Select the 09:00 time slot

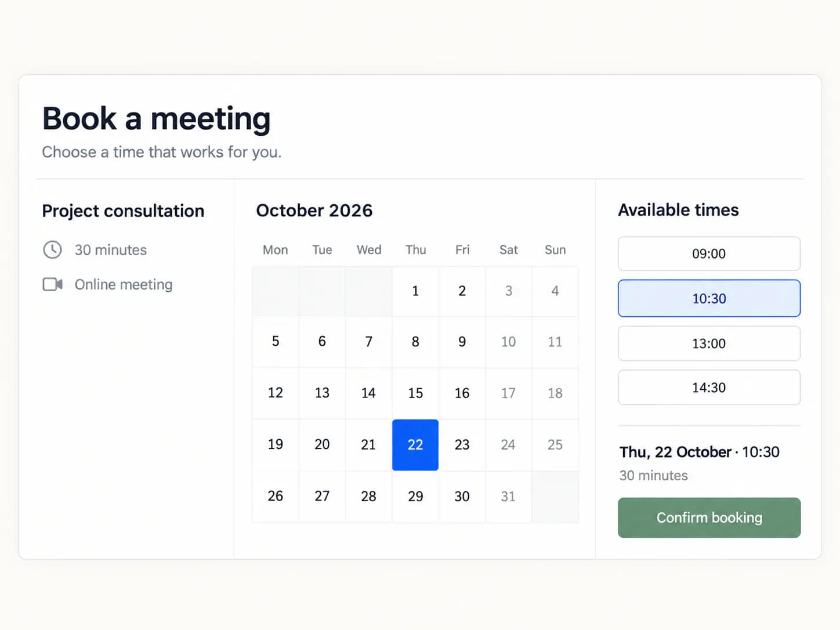point(709,254)
